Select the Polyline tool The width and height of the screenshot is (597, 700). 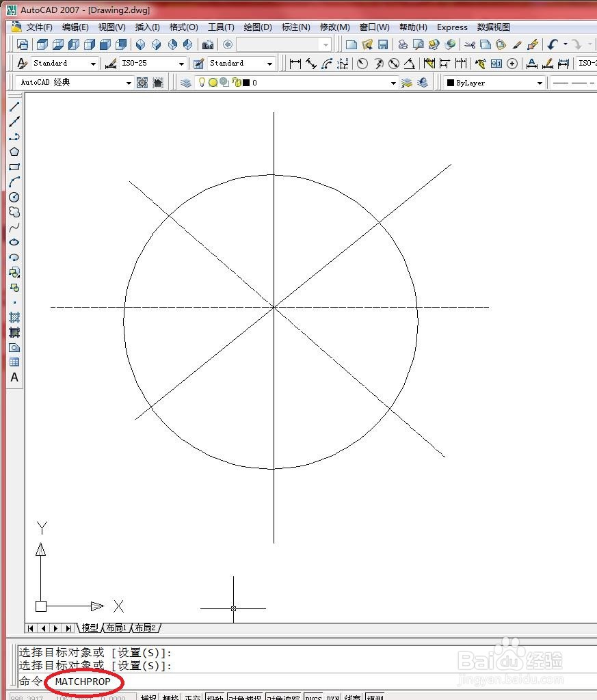pyautogui.click(x=14, y=137)
